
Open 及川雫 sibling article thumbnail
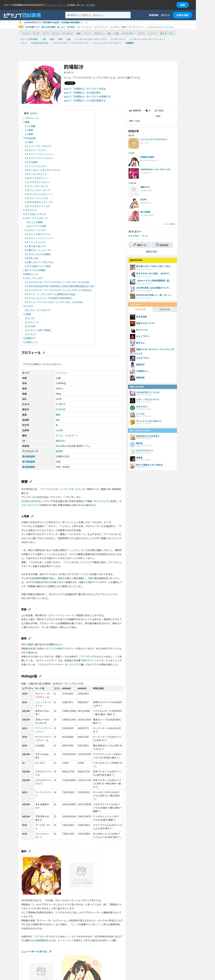134,203
